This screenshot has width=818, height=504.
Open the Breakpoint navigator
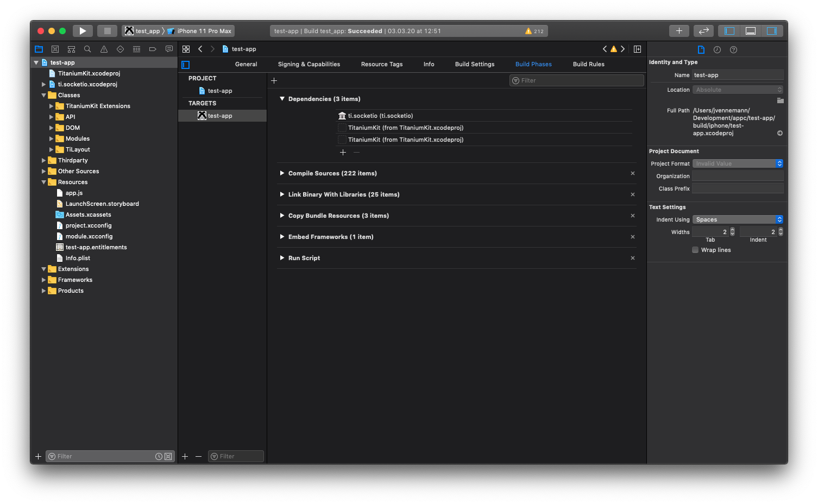pyautogui.click(x=153, y=49)
